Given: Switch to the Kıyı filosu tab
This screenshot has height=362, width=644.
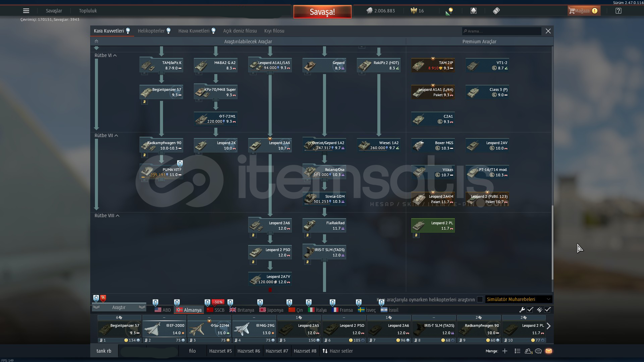Looking at the screenshot, I should [274, 31].
